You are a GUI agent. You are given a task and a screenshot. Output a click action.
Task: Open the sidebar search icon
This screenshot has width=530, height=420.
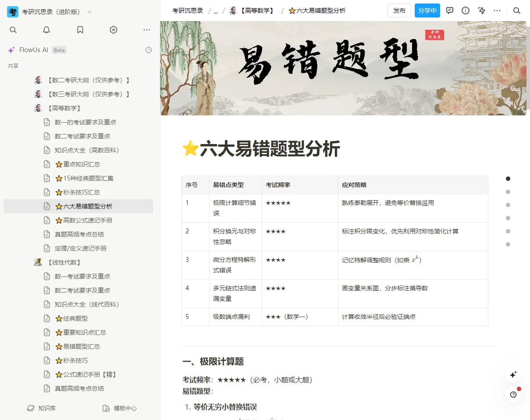tap(13, 30)
